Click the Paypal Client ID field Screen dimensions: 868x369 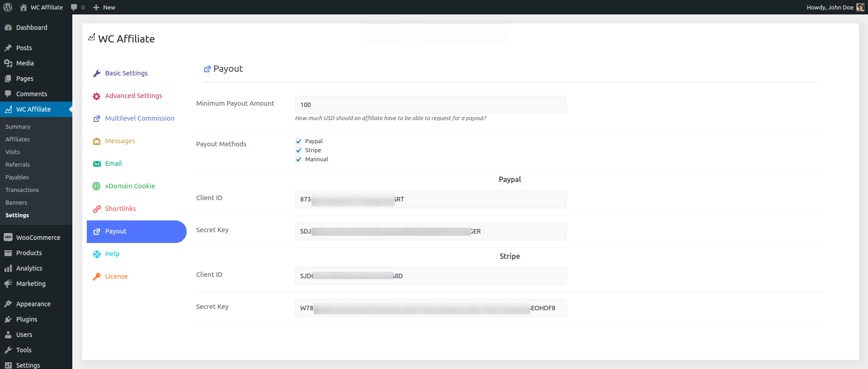coord(430,199)
